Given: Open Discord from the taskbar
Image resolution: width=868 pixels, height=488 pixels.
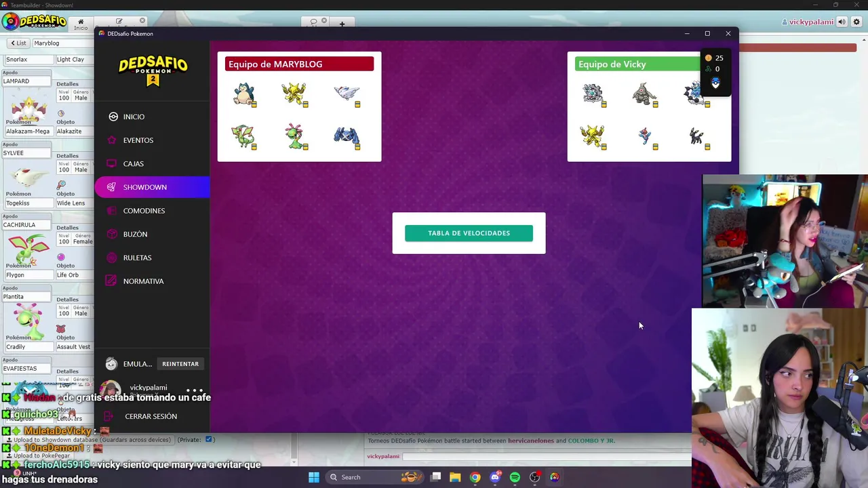Looking at the screenshot, I should point(495,477).
